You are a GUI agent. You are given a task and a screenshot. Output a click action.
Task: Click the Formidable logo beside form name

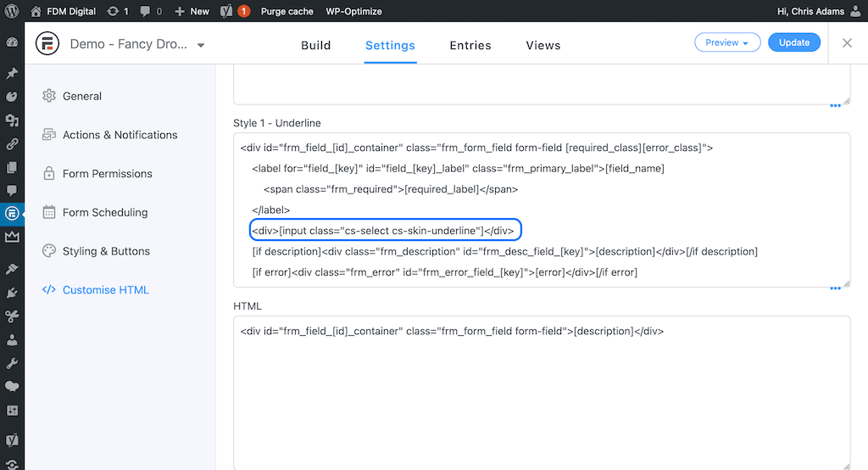pos(47,44)
